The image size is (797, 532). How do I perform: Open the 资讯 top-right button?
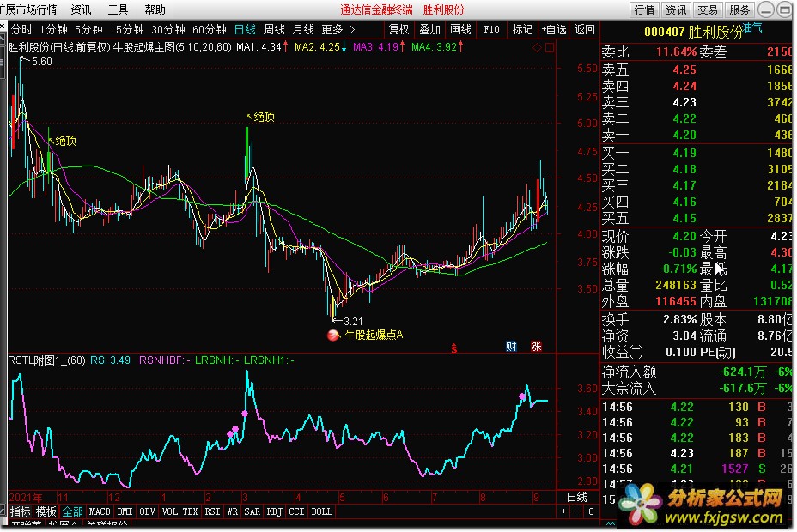click(676, 9)
